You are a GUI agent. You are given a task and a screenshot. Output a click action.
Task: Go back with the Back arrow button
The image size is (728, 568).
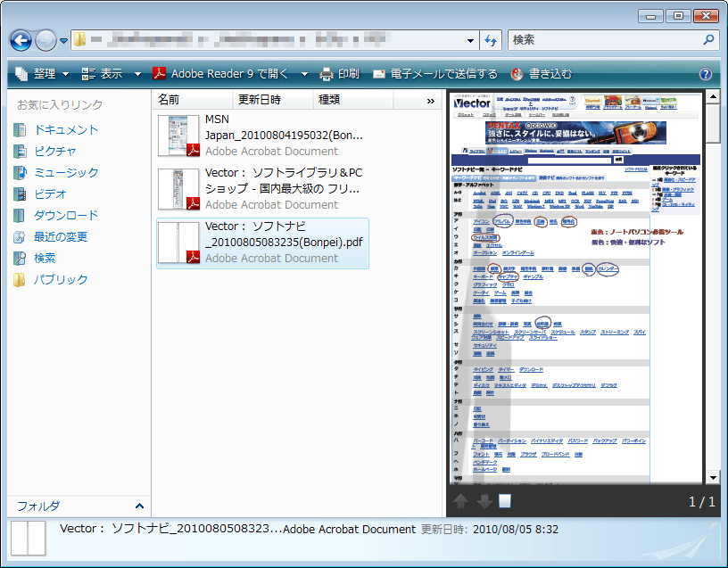[x=21, y=40]
